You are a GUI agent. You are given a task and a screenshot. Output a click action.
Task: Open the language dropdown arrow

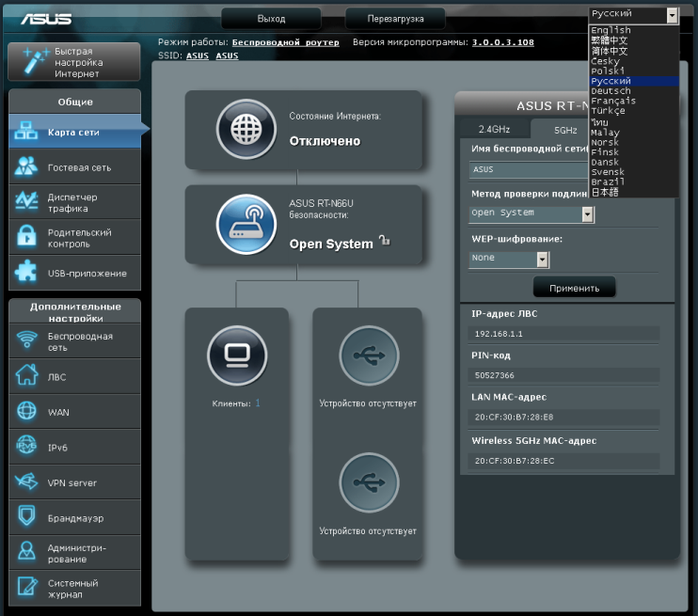point(673,16)
